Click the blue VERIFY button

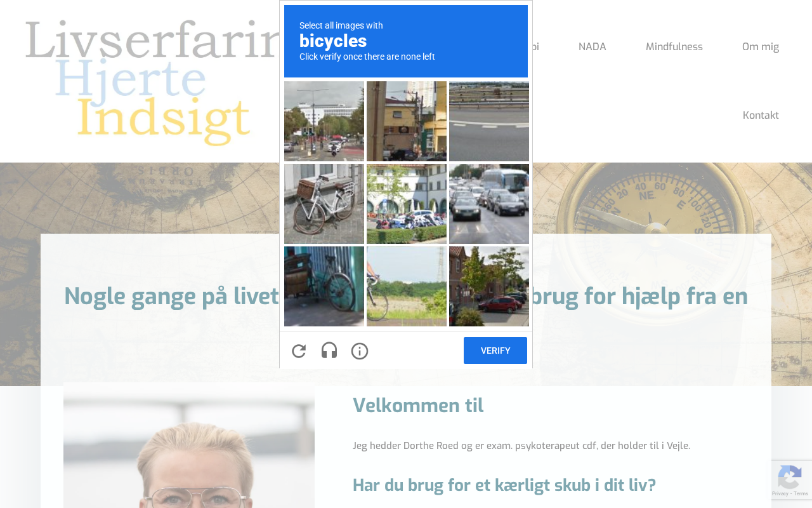(495, 351)
